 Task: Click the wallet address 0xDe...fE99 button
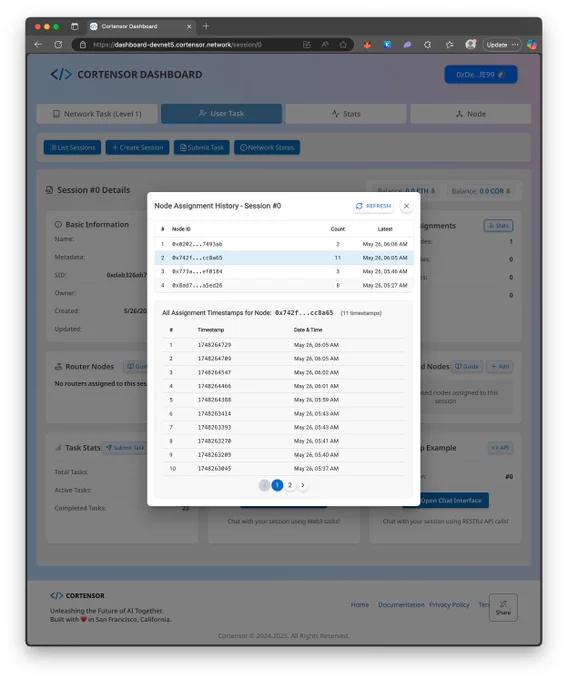(x=481, y=75)
